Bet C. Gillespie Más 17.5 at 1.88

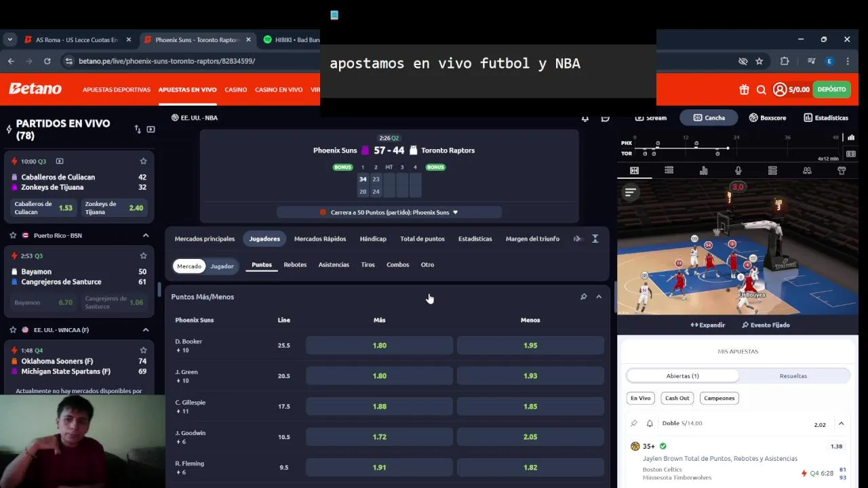[379, 407]
